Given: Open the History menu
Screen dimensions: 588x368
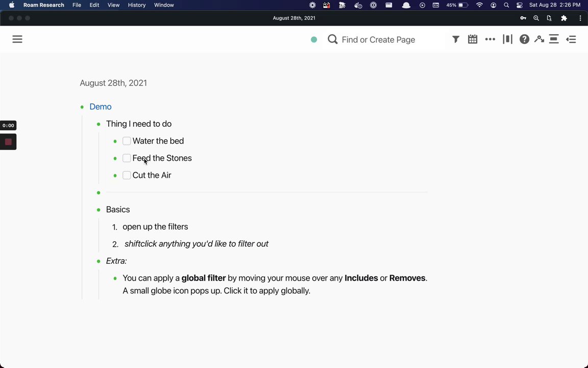Looking at the screenshot, I should click(137, 5).
